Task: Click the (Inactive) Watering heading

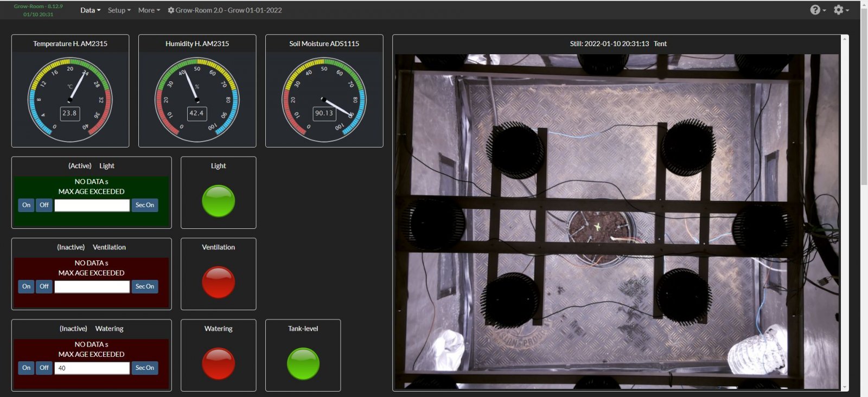Action: pos(91,329)
